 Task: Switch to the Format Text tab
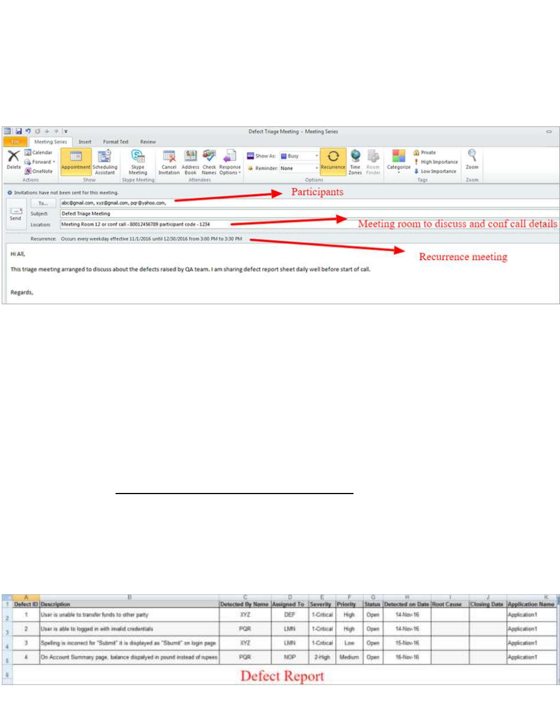(116, 142)
